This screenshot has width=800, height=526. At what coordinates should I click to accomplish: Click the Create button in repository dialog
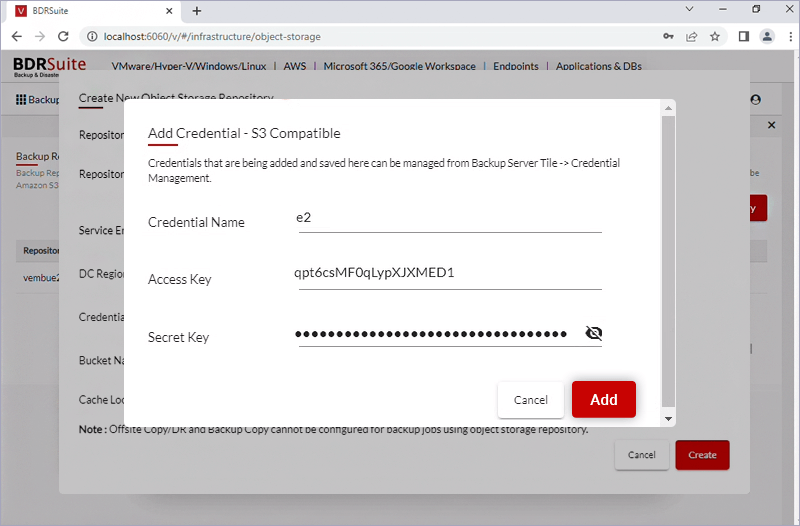coord(702,455)
